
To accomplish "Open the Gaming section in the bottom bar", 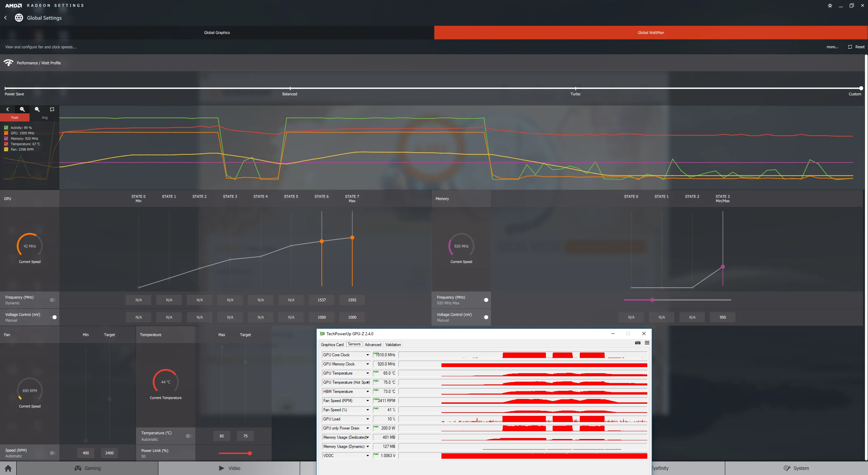I will 87,468.
